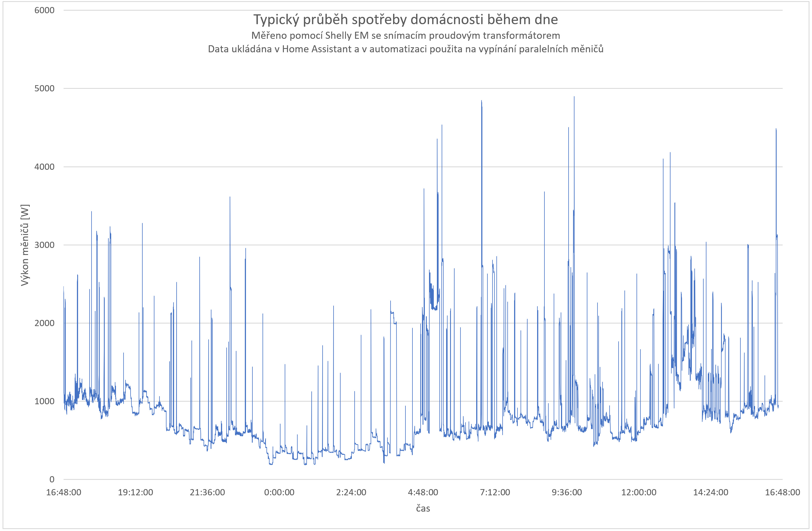Click the 0:00:00 midnight axis label
812x531 pixels.
tap(279, 492)
